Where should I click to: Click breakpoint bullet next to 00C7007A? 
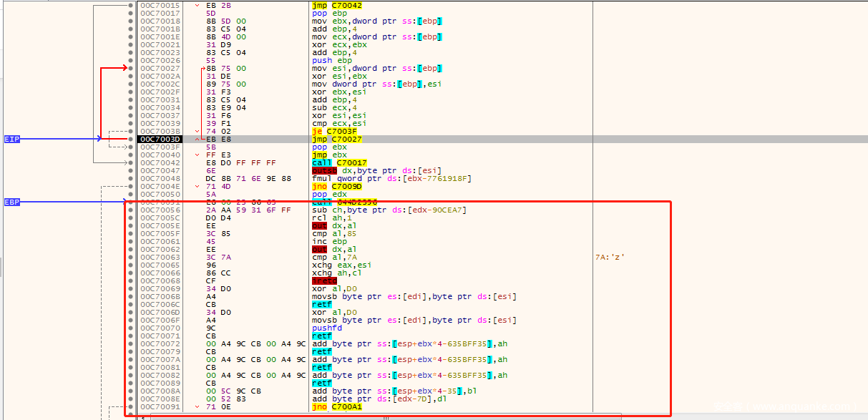point(130,360)
